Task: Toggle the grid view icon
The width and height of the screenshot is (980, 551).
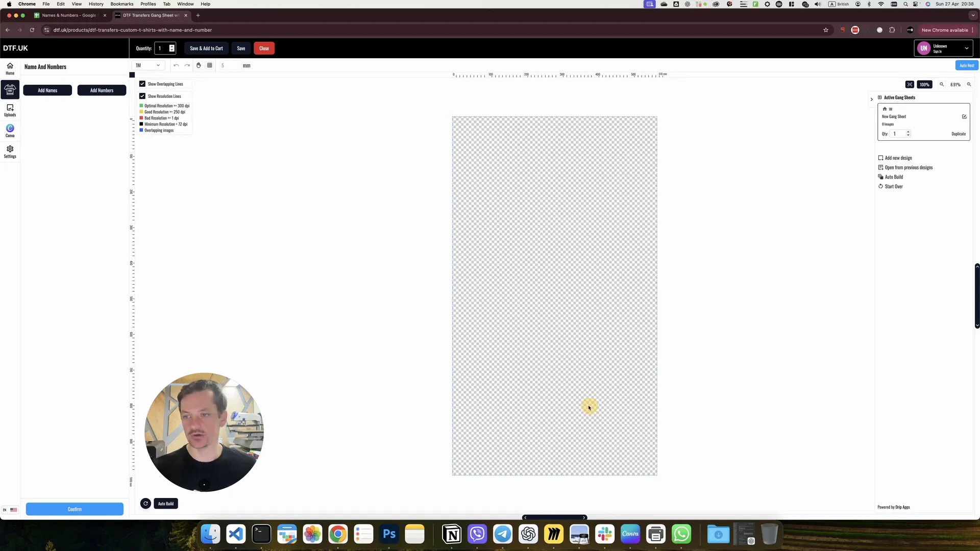Action: 210,65
